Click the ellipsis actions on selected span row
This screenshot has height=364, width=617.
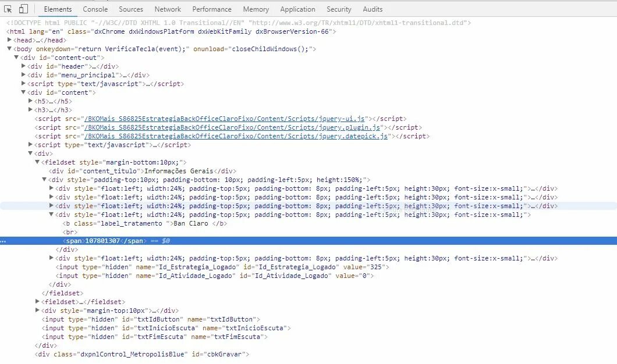click(3, 241)
